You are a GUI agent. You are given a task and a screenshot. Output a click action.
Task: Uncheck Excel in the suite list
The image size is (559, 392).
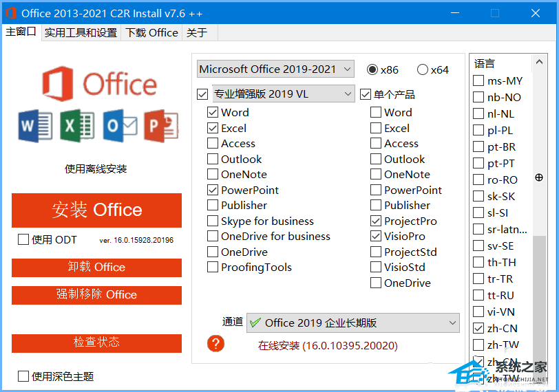tap(213, 128)
